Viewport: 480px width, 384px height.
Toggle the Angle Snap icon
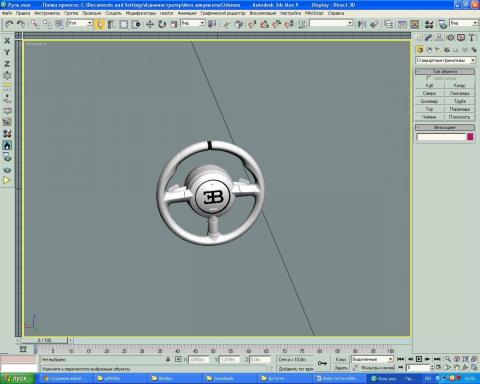pyautogui.click(x=264, y=24)
